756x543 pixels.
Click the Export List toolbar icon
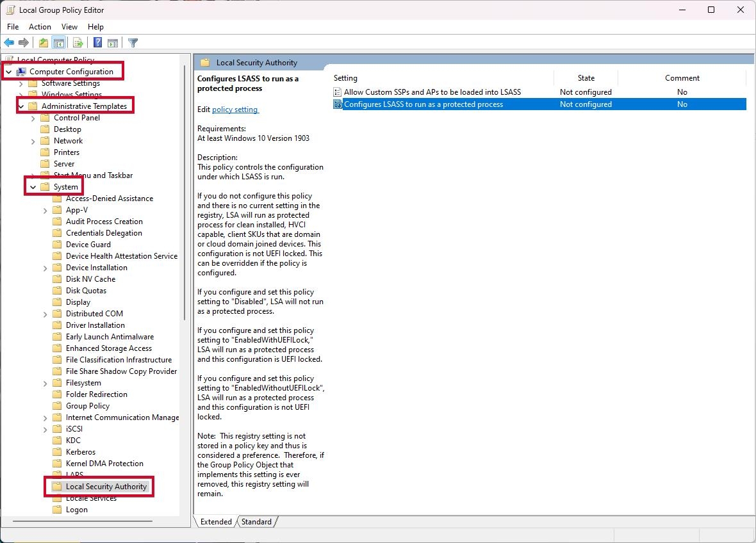pos(78,42)
